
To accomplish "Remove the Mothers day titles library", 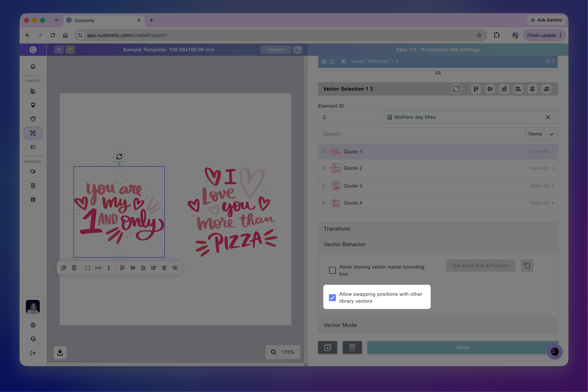I will (x=548, y=117).
